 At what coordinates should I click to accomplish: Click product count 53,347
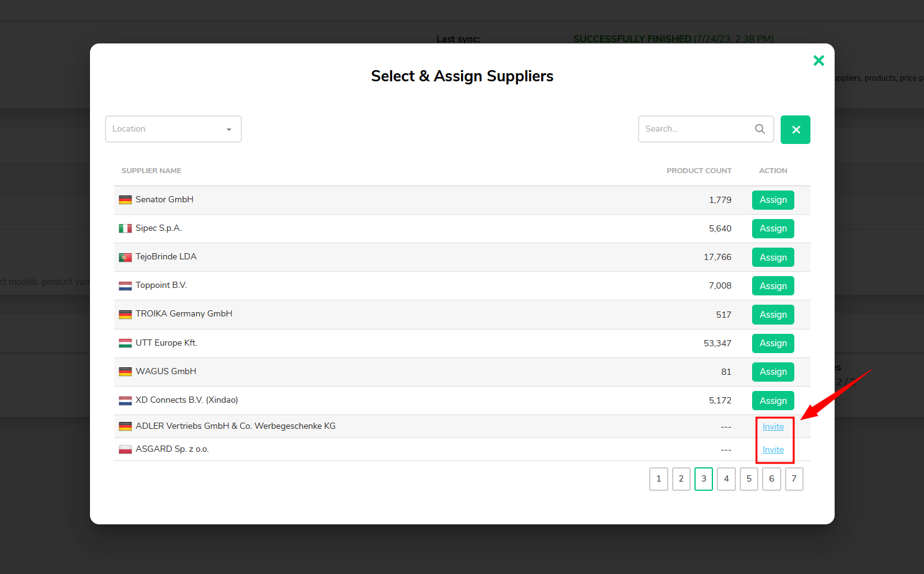coord(717,343)
